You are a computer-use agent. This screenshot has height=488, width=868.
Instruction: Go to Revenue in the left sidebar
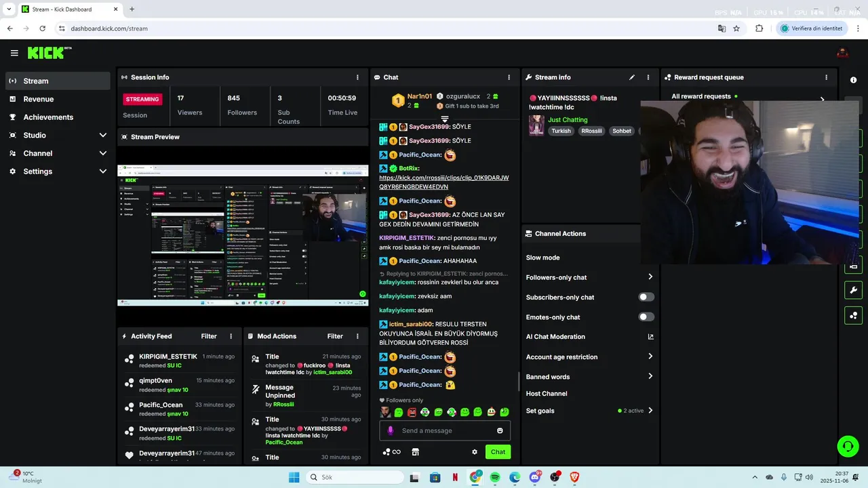pos(58,99)
